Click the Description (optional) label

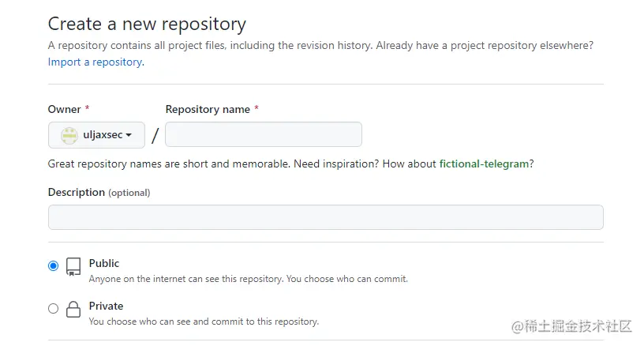(99, 192)
